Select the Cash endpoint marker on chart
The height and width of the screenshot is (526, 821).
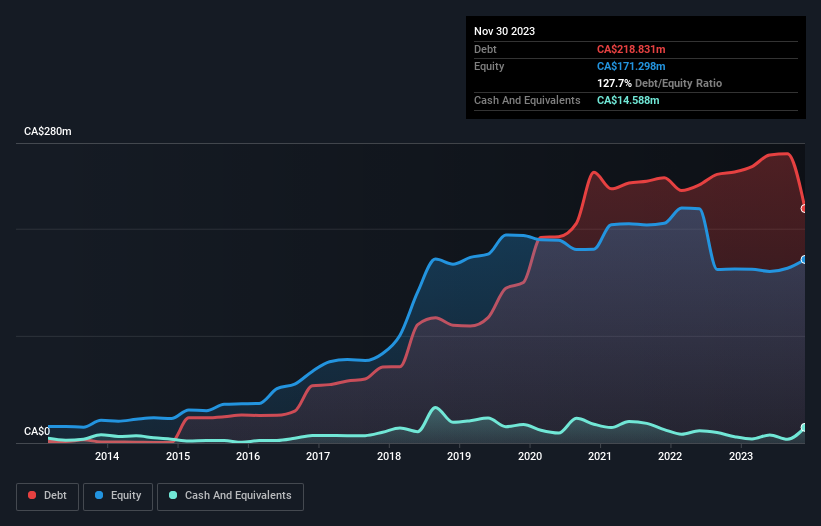coord(804,428)
